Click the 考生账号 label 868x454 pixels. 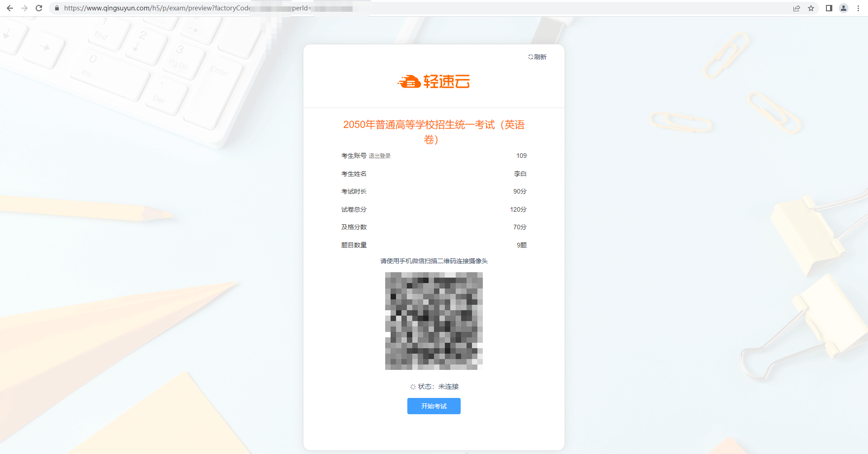(354, 156)
